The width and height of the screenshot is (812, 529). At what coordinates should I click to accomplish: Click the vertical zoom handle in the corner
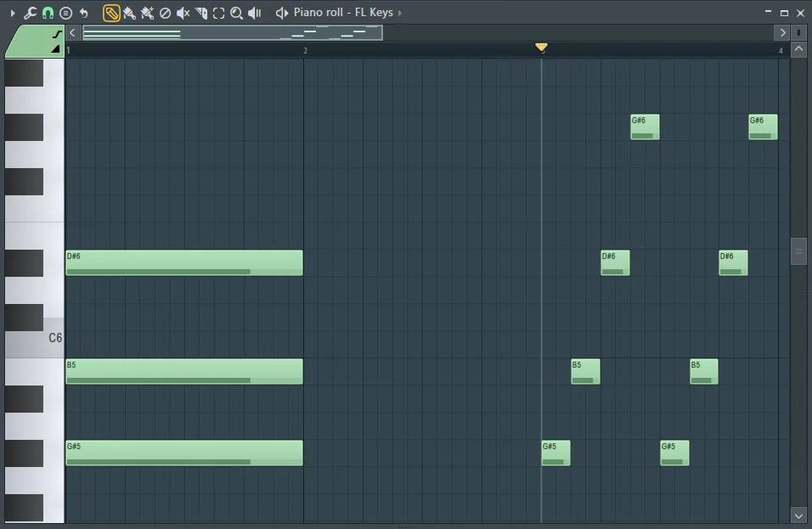798,33
